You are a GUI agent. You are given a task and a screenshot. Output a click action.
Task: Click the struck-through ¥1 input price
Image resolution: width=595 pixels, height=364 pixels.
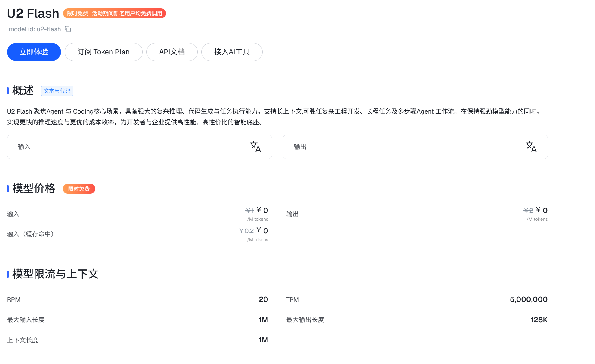tap(250, 210)
